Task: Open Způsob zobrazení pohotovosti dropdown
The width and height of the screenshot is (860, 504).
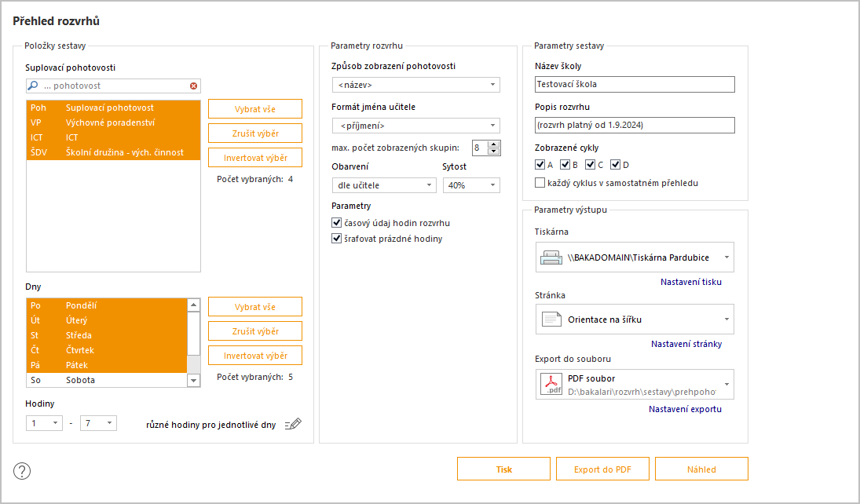Action: coord(415,85)
